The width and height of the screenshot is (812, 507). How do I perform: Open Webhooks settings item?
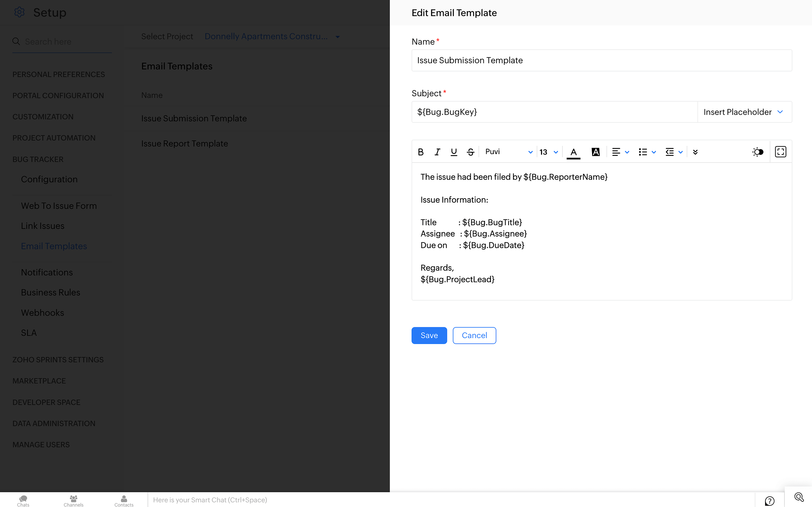tap(42, 312)
